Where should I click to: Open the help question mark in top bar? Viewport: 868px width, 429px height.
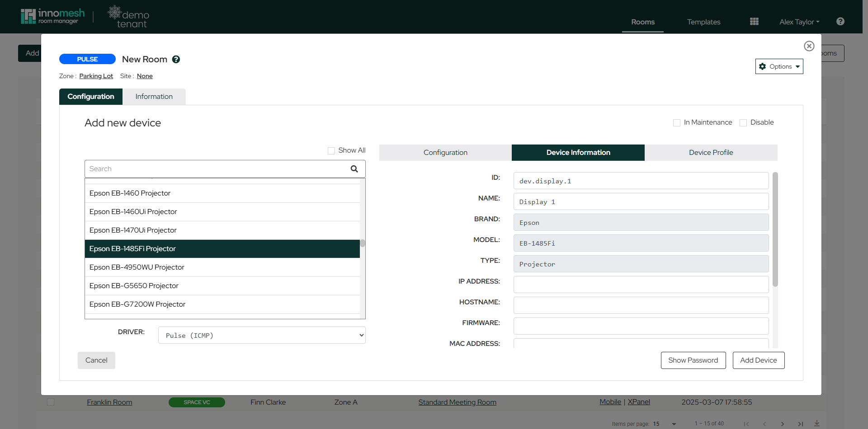tap(840, 21)
